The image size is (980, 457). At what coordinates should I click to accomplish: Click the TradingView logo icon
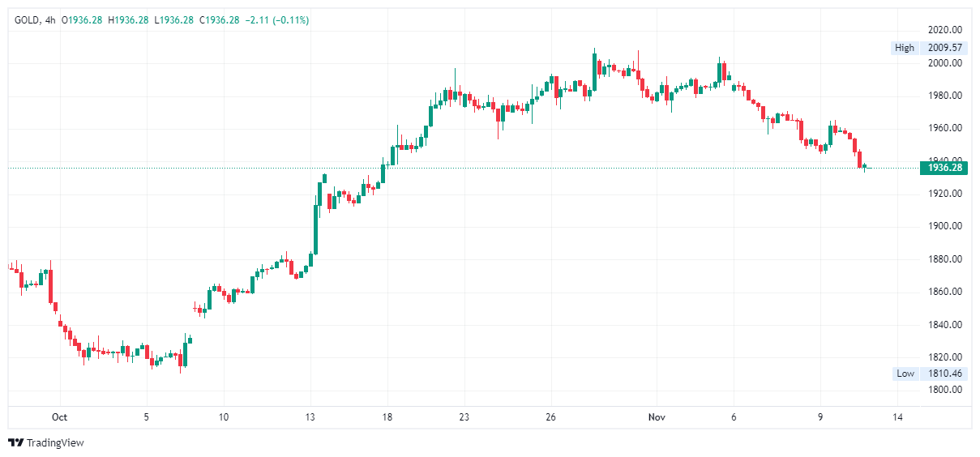pos(15,442)
